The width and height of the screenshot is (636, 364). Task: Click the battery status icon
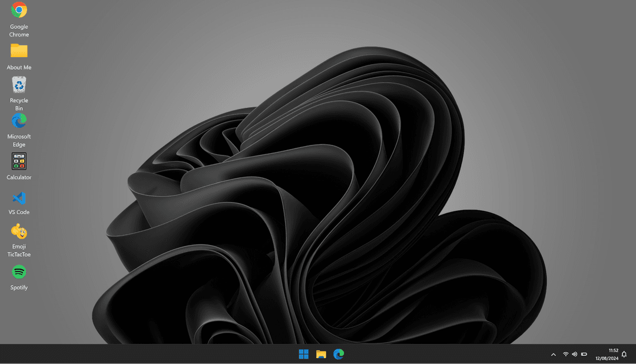pyautogui.click(x=584, y=355)
